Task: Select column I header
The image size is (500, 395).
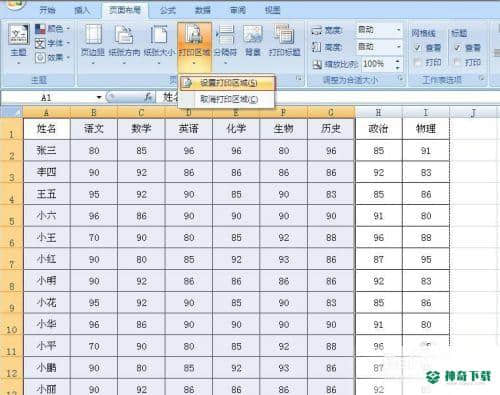Action: pyautogui.click(x=426, y=113)
